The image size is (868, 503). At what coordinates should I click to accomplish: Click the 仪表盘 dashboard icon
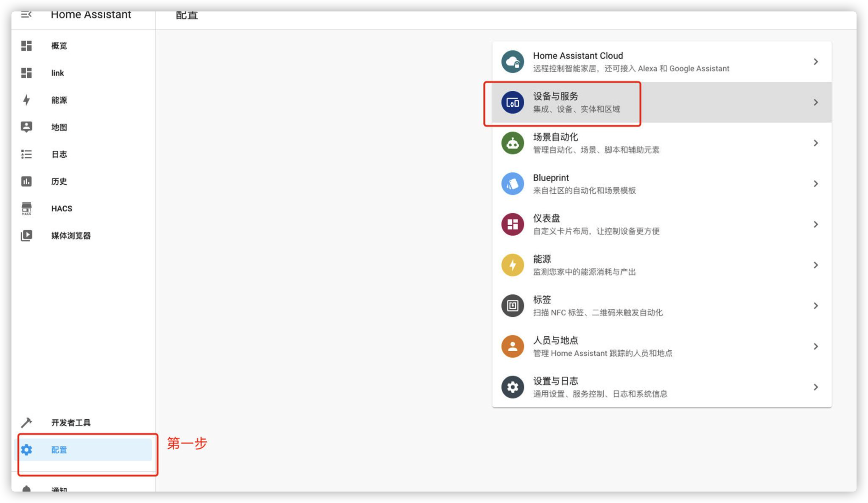click(513, 224)
